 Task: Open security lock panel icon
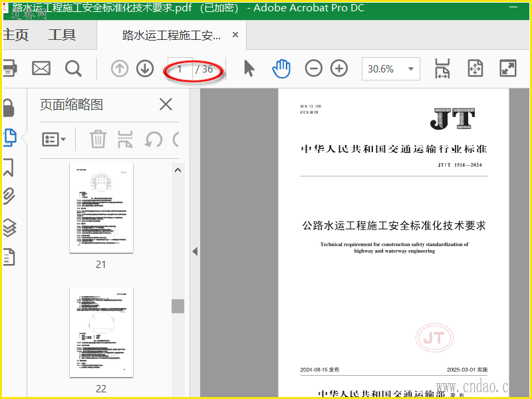[9, 108]
